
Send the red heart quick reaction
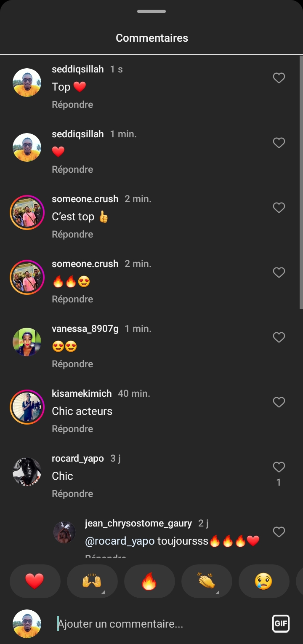(35, 581)
